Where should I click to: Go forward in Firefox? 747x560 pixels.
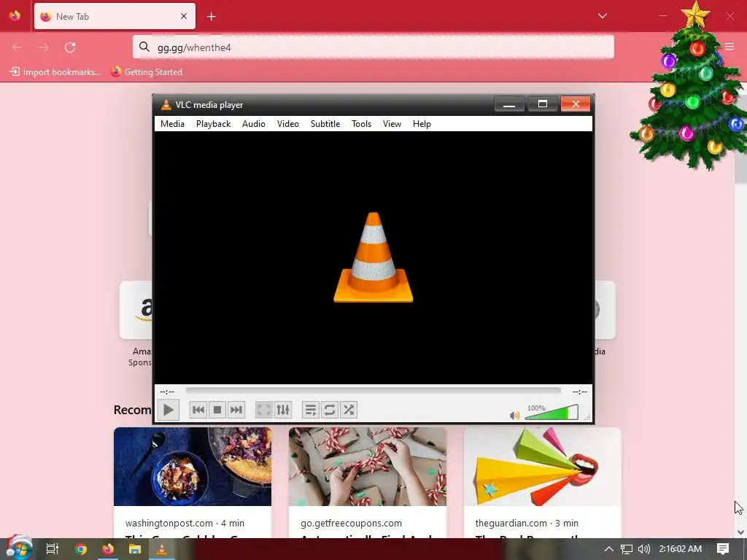(x=44, y=47)
